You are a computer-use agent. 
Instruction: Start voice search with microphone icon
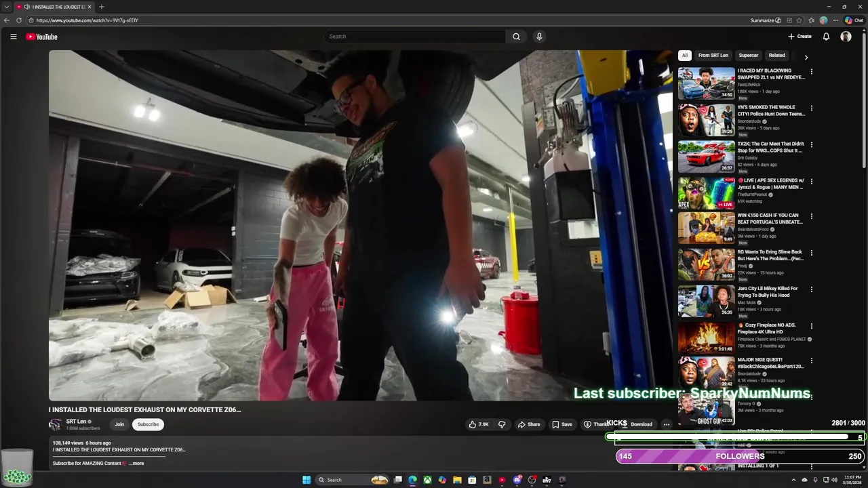pyautogui.click(x=539, y=37)
